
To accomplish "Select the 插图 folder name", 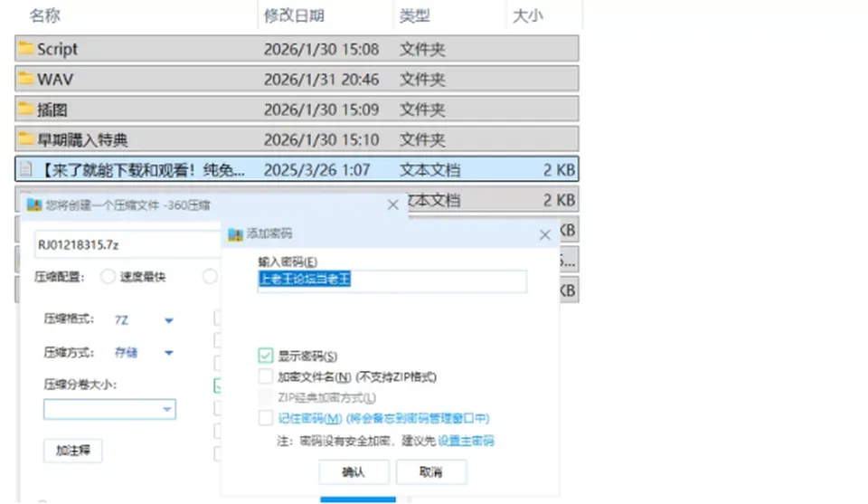I will [52, 109].
